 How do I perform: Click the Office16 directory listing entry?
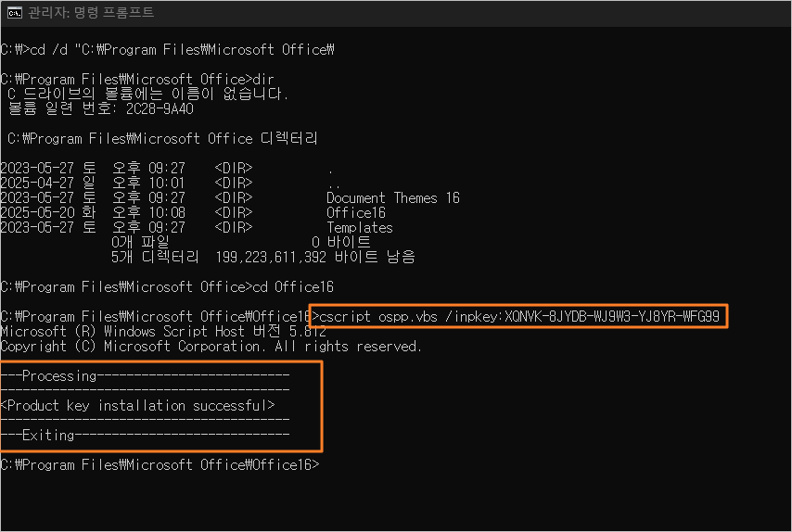coord(355,212)
